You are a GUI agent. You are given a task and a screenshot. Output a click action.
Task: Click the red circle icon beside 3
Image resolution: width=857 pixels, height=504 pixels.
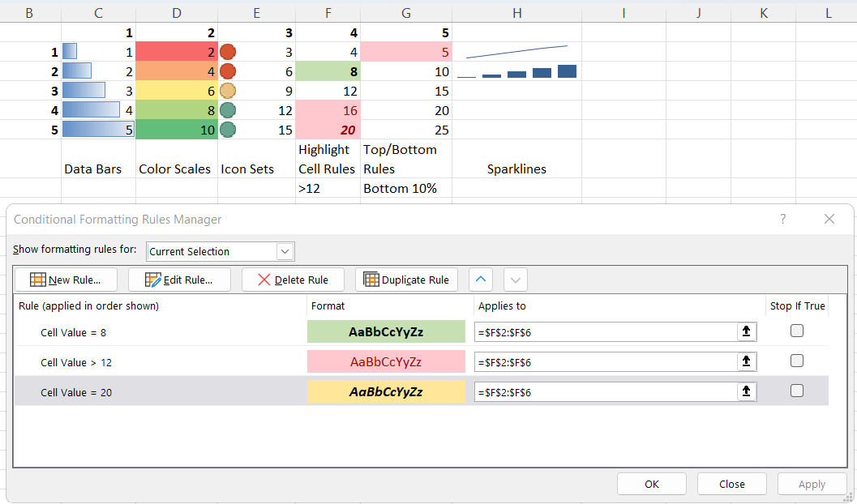[227, 52]
